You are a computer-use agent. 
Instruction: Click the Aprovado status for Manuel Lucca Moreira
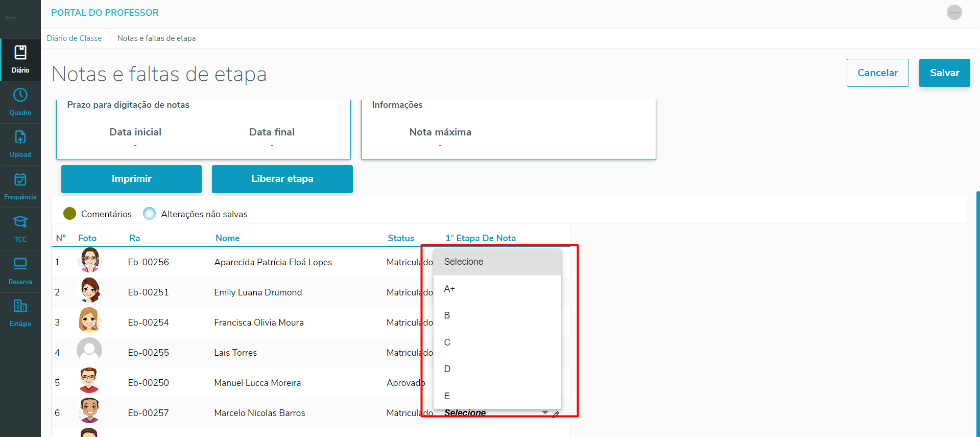coord(405,383)
